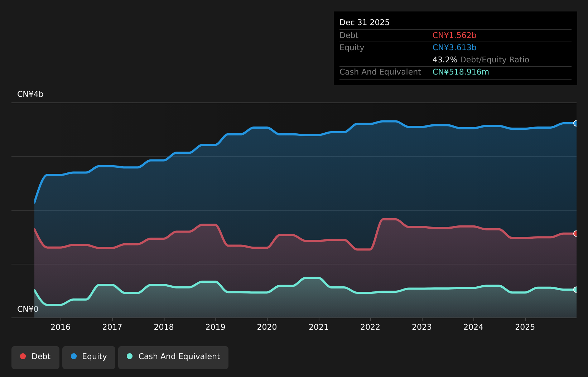The height and width of the screenshot is (377, 588).
Task: Click the CN¥3.613b equity value
Action: [454, 48]
